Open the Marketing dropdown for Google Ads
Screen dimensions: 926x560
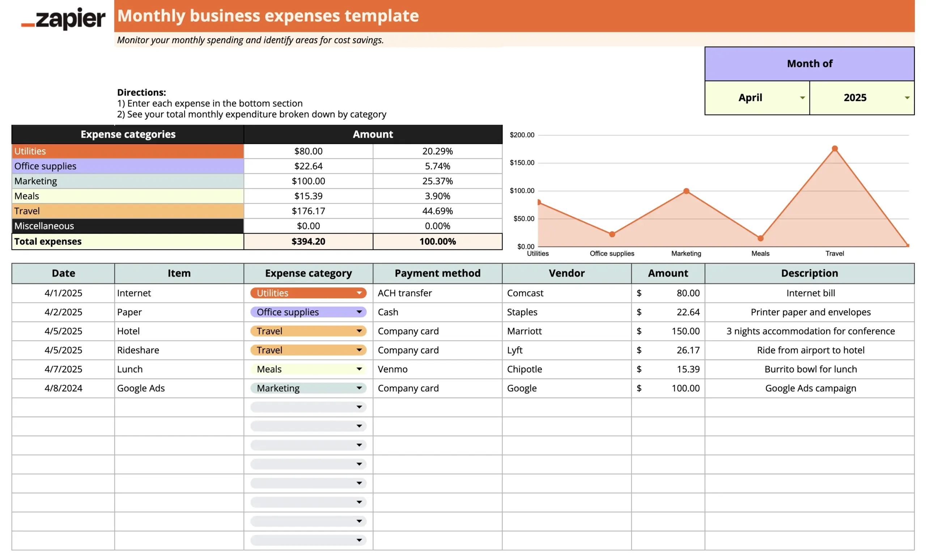click(360, 388)
